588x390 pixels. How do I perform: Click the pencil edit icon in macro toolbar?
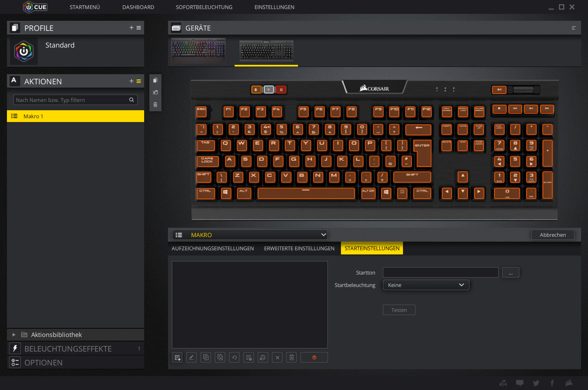(x=191, y=357)
